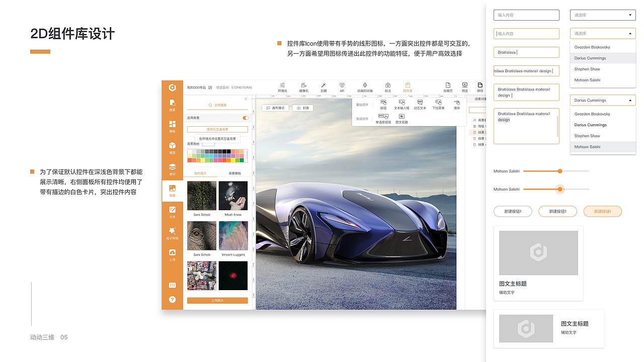The image size is (644, 362).
Task: Toggle the 启用背景 enable background switch
Action: [246, 118]
